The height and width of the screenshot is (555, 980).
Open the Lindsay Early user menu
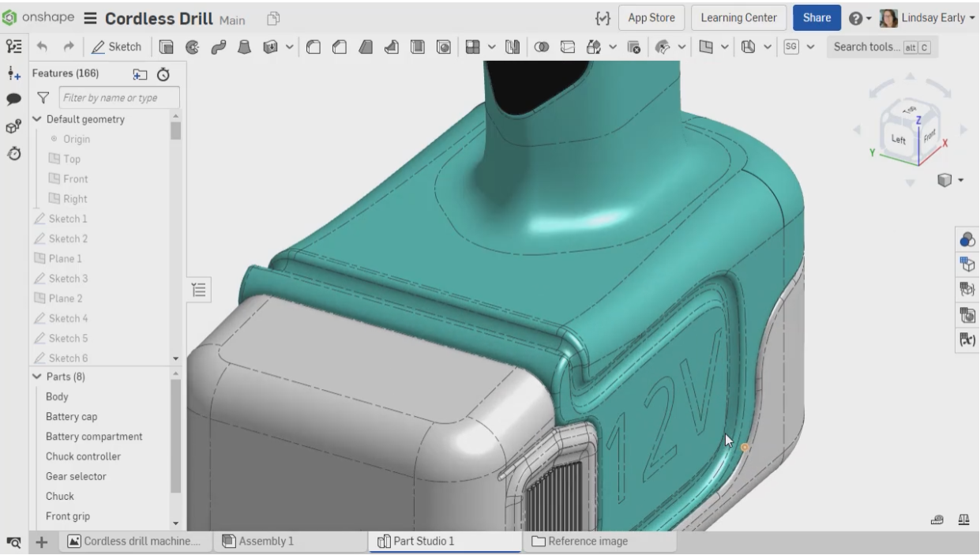tap(927, 18)
